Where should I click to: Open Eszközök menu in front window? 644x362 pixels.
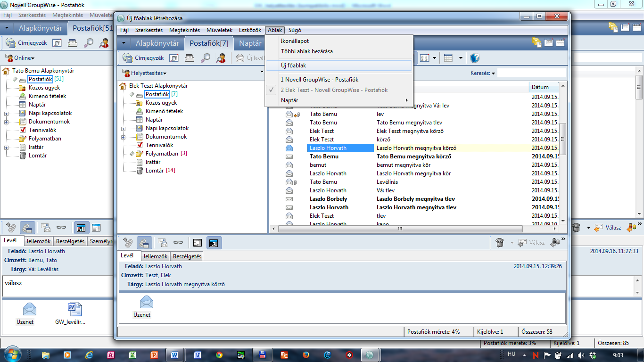(250, 30)
